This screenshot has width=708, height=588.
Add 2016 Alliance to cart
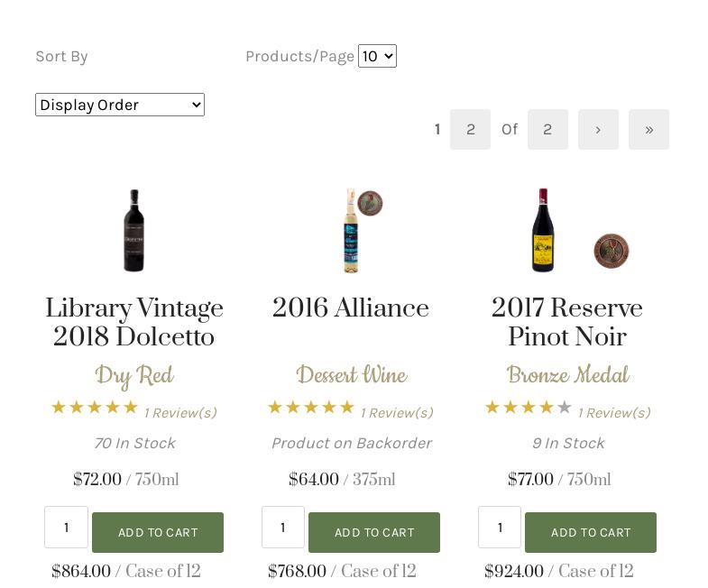[x=374, y=532]
